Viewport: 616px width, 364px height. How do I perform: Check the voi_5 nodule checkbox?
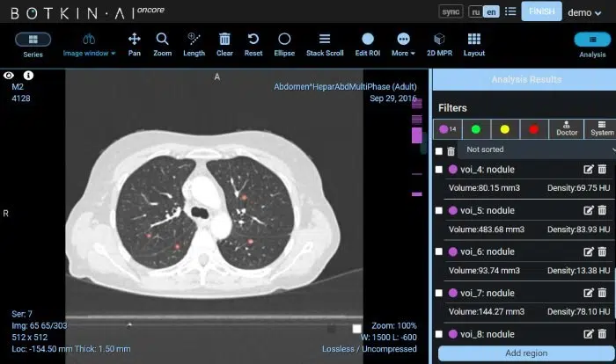coord(439,210)
